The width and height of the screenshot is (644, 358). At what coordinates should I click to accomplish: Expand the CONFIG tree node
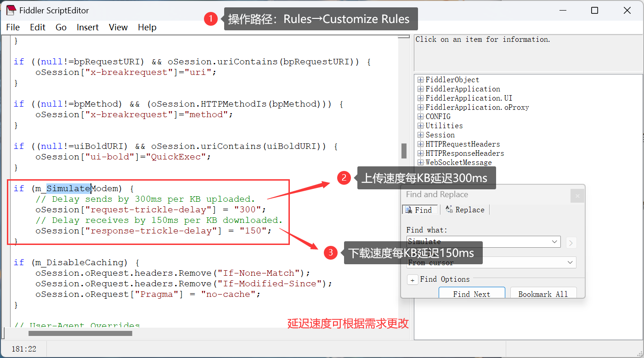point(420,117)
